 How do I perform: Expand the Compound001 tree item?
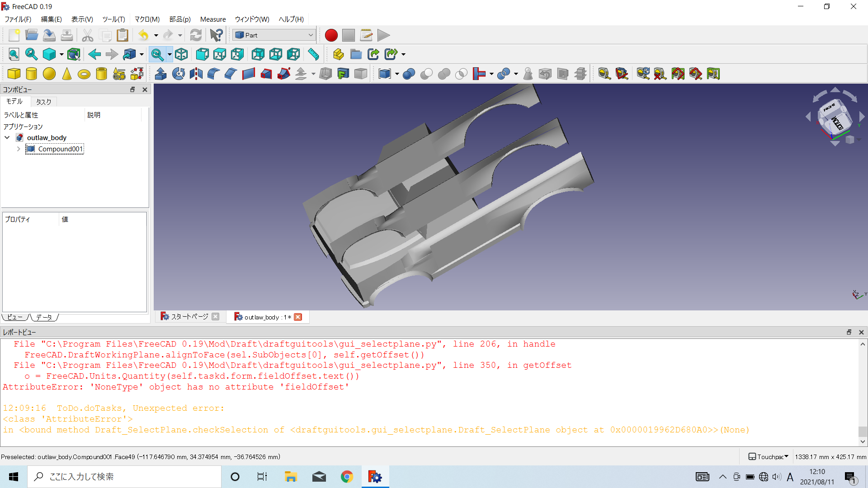tap(18, 149)
